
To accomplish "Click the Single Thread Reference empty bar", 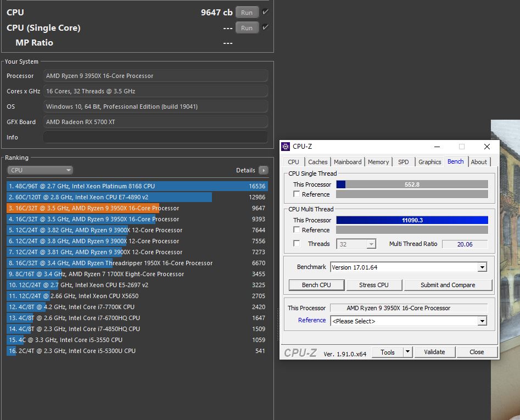I will tap(412, 194).
